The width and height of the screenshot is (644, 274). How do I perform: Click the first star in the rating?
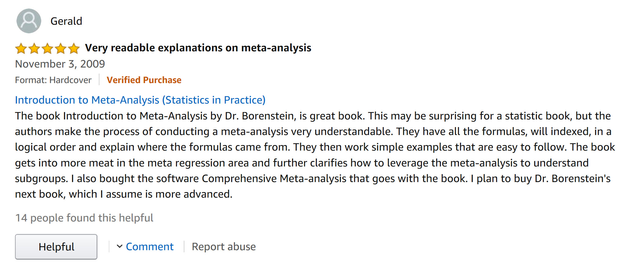point(21,49)
